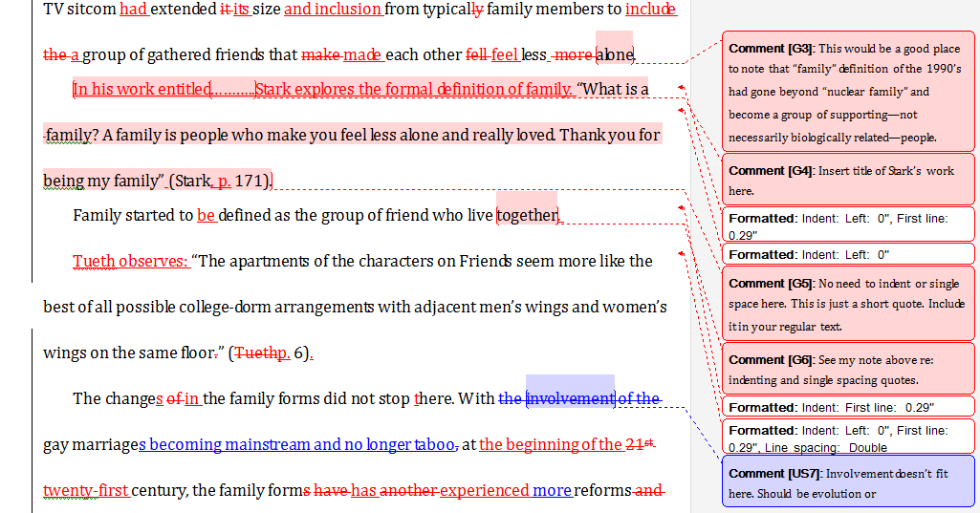
Task: Click the inserted text 'Tueth observes:'
Action: [x=130, y=261]
